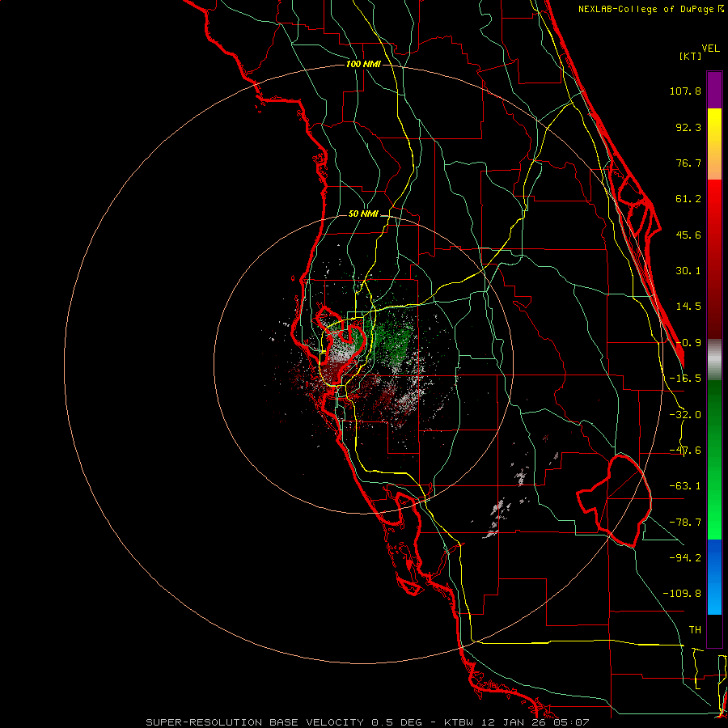Click the 100 NMI range ring label

point(363,64)
